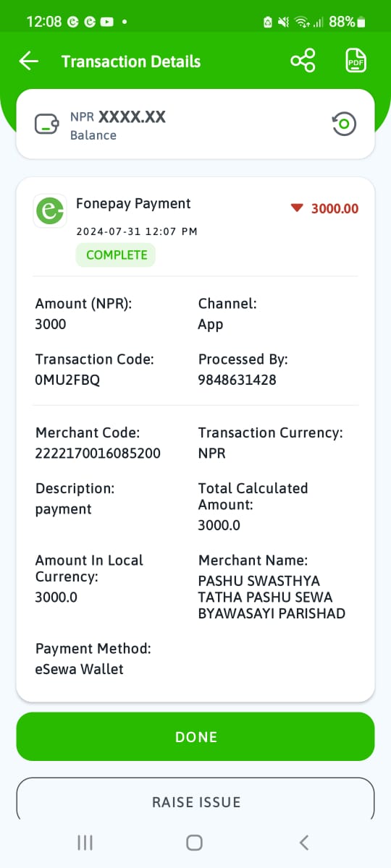Tap the Android home button

click(x=194, y=842)
